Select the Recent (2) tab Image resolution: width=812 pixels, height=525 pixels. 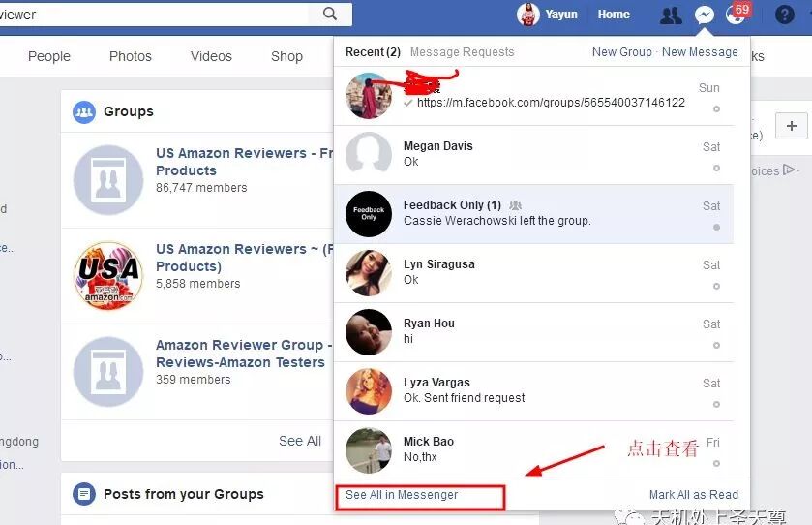tap(373, 52)
